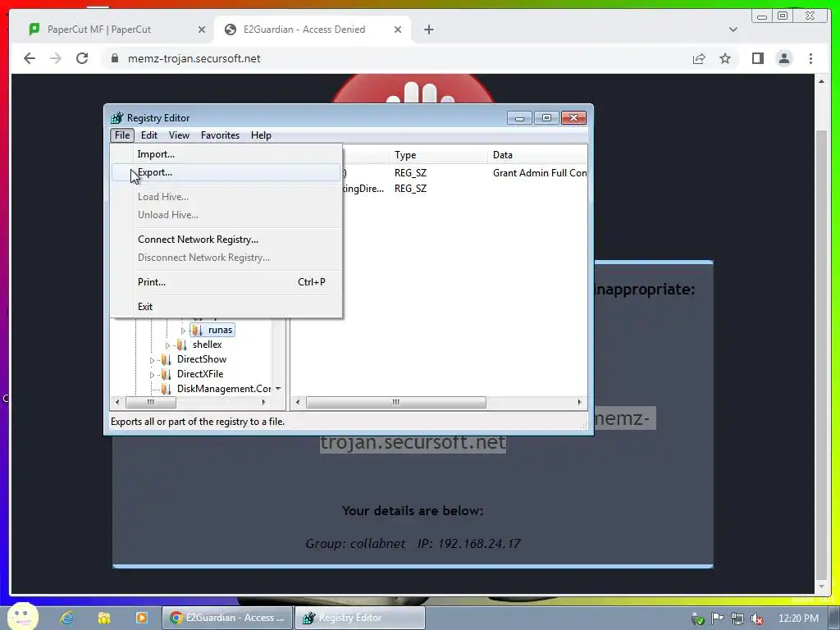Click the shellex folder icon
The image size is (840, 630).
tap(181, 345)
